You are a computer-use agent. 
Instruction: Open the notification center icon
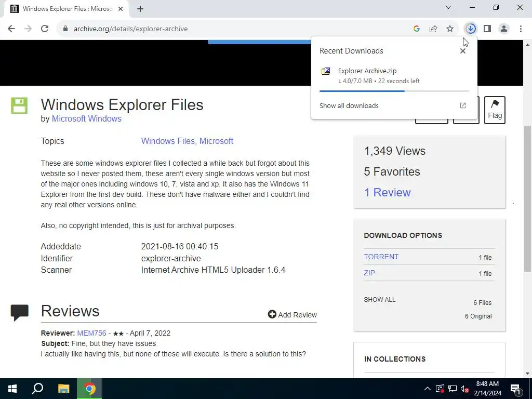pyautogui.click(x=515, y=389)
